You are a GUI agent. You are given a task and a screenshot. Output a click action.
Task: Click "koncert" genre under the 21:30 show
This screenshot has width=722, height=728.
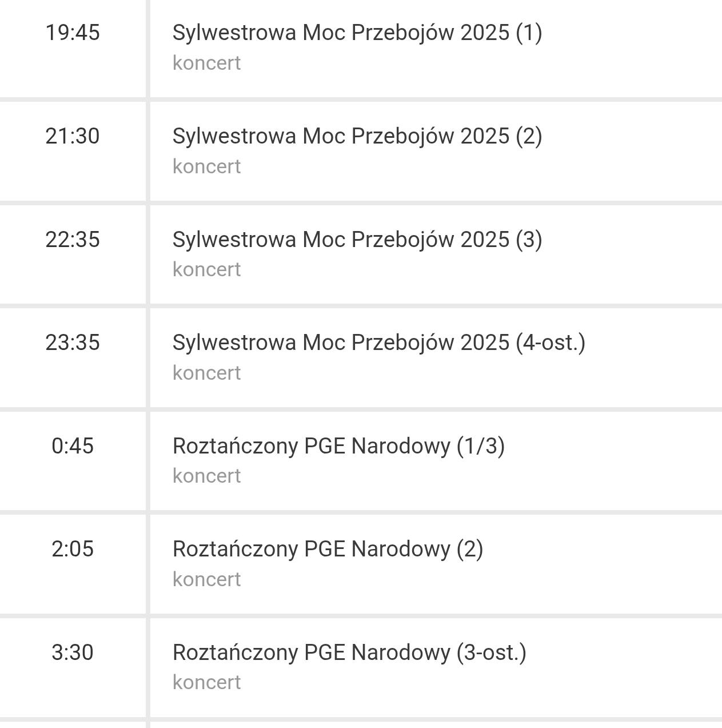pos(206,166)
